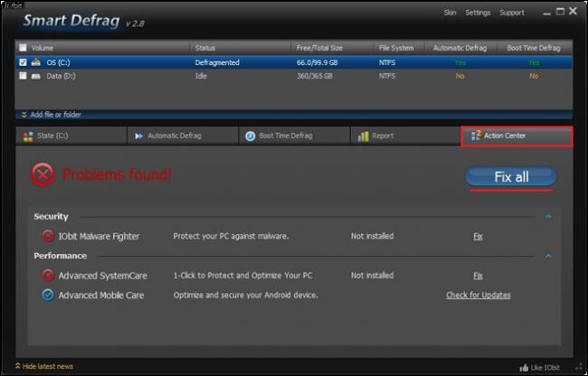This screenshot has width=588, height=376.
Task: Click Automatic Defrag No value for Data (D:)
Action: click(x=460, y=76)
